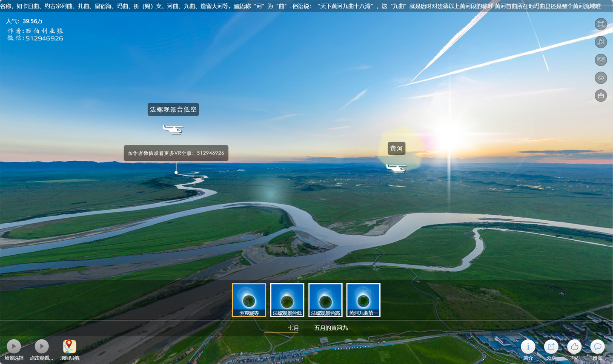This screenshot has width=613, height=364.
Task: Toggle hotspot visibility with the eye icon
Action: [601, 78]
